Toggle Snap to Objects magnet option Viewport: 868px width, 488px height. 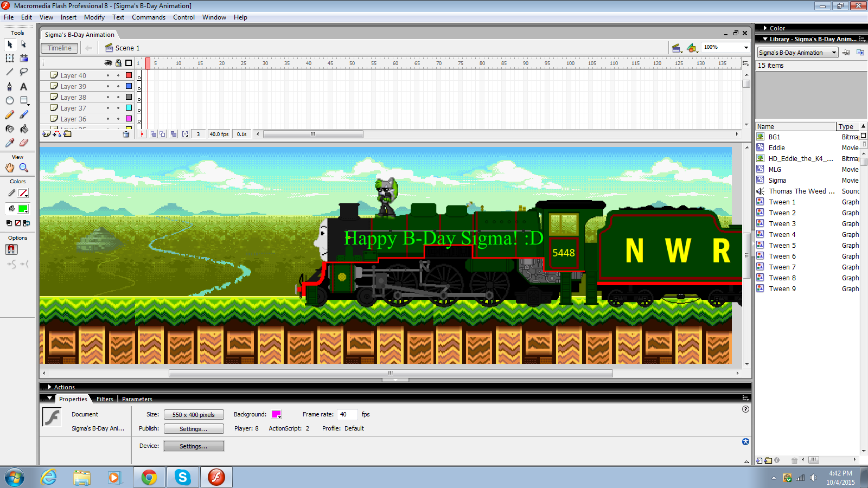coord(11,249)
